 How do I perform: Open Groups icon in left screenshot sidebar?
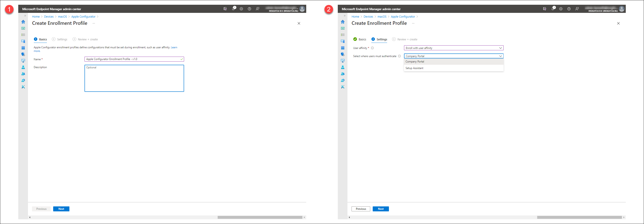(x=23, y=74)
